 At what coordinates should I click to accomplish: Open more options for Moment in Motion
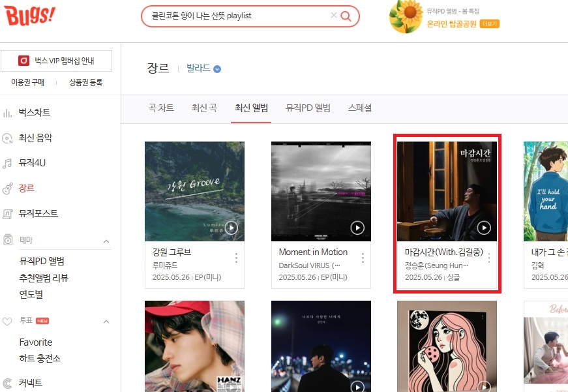coord(363,258)
